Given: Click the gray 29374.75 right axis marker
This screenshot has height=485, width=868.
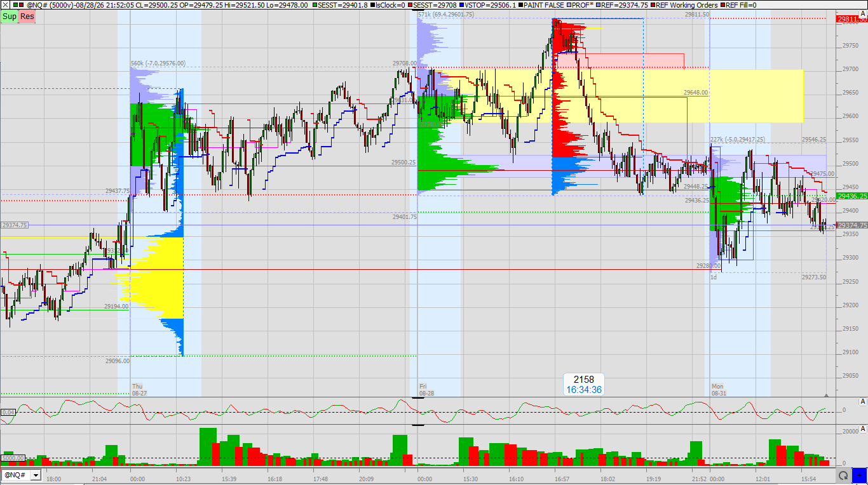Looking at the screenshot, I should [852, 225].
